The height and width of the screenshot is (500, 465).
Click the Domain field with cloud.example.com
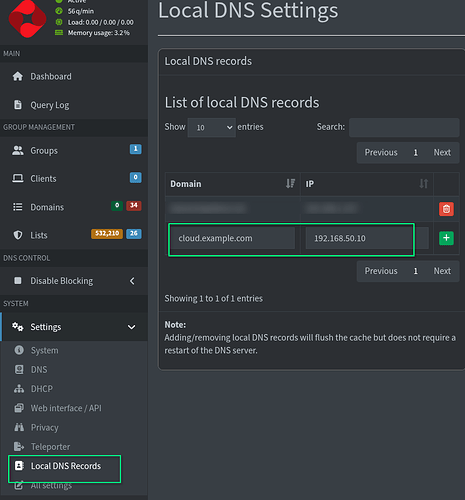(x=233, y=238)
